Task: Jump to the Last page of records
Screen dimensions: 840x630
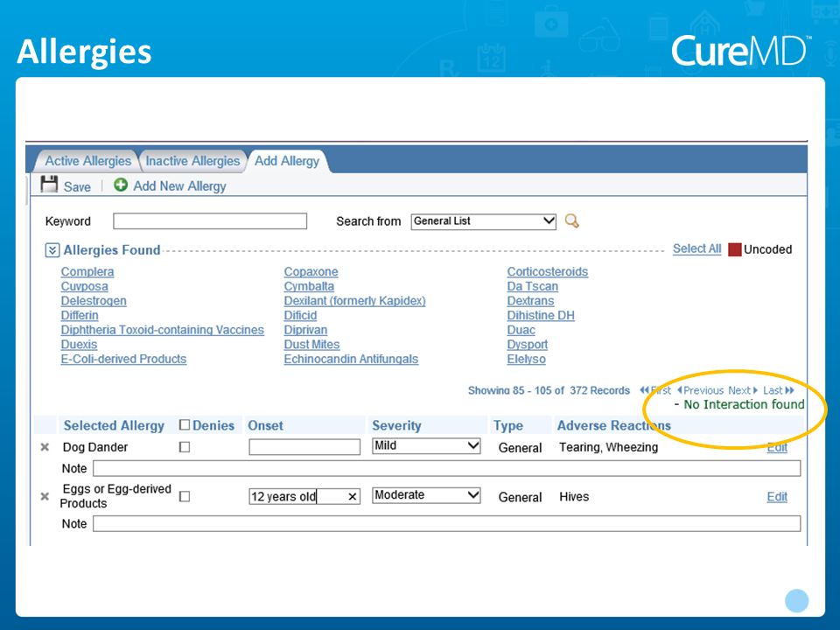Action: coord(779,390)
